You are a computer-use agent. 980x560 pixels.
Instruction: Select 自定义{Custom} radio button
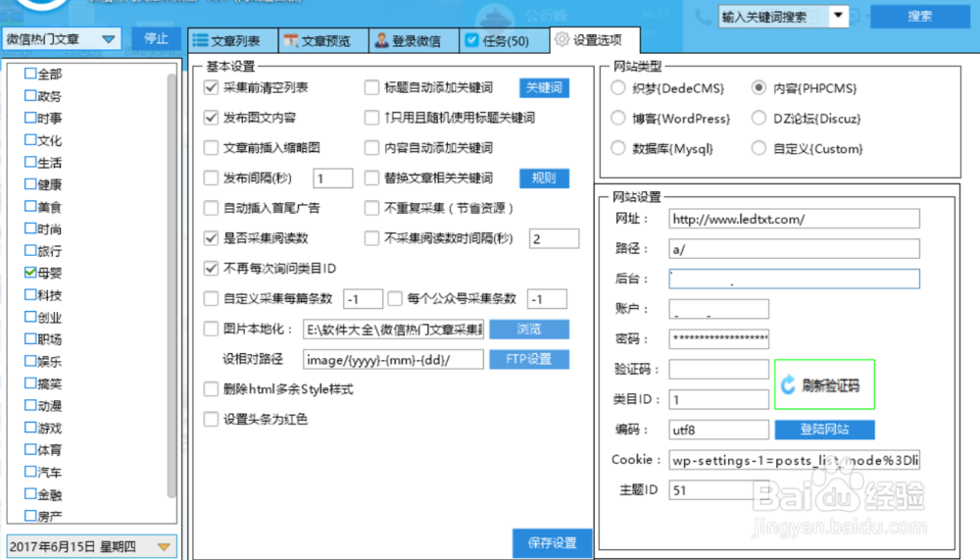tap(759, 148)
